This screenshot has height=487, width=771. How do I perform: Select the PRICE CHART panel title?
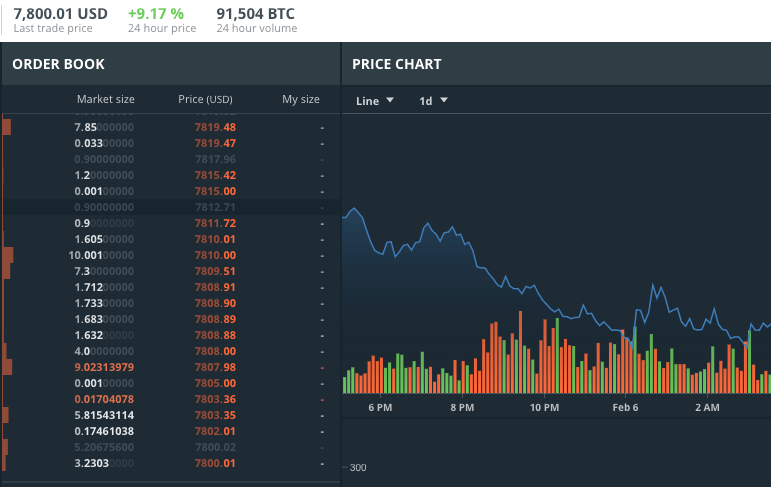397,65
